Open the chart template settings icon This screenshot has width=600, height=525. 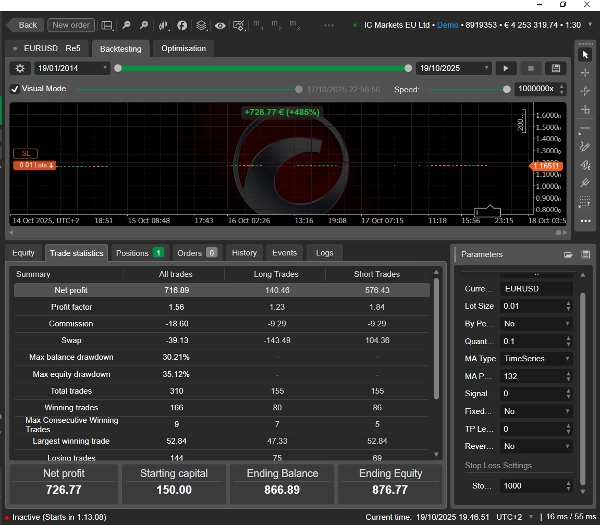click(x=239, y=26)
